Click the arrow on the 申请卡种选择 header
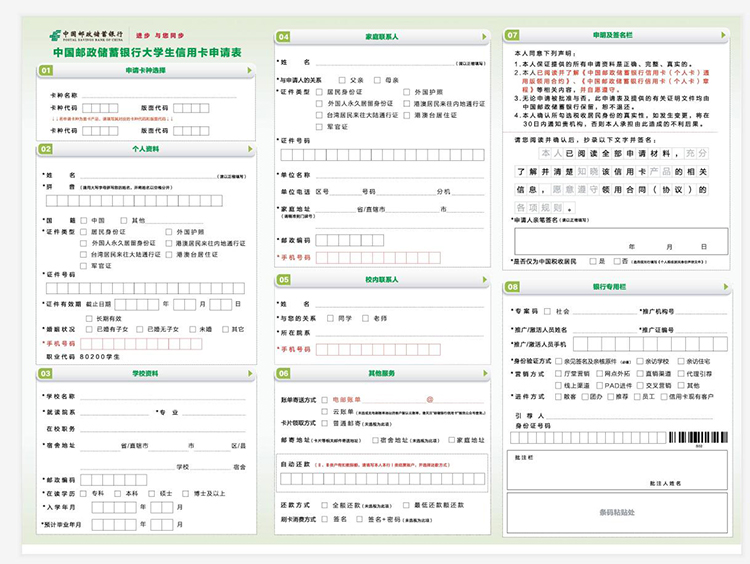Screen dimensions: 750x564 (249, 70)
